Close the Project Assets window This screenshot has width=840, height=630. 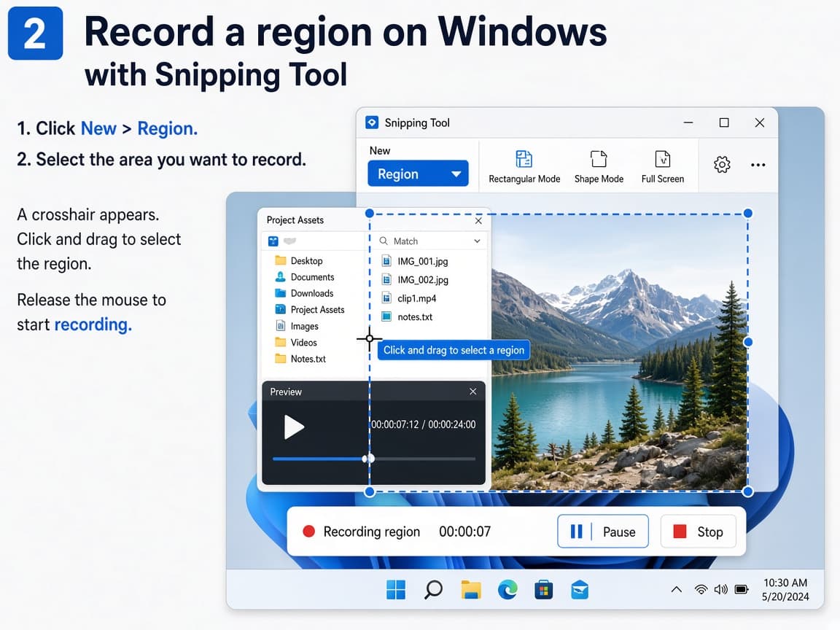478,221
